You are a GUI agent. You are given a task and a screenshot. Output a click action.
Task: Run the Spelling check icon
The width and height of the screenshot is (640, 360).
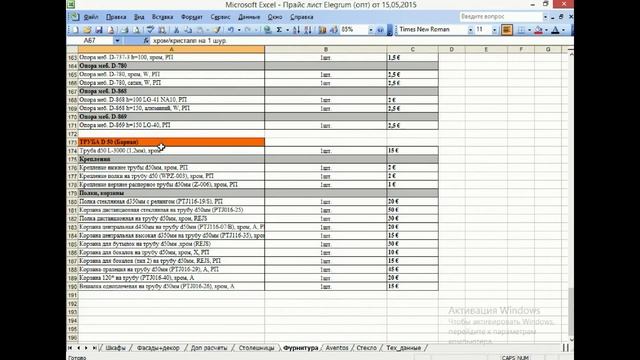[150, 30]
